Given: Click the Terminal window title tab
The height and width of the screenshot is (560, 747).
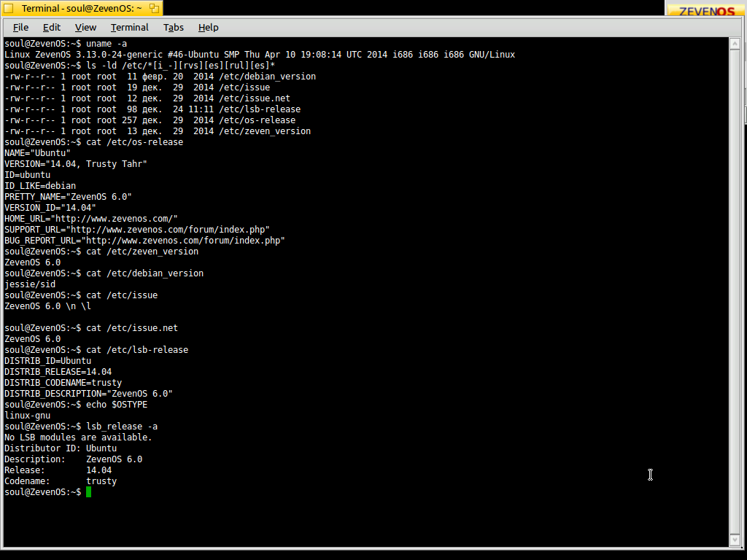Looking at the screenshot, I should coord(82,8).
